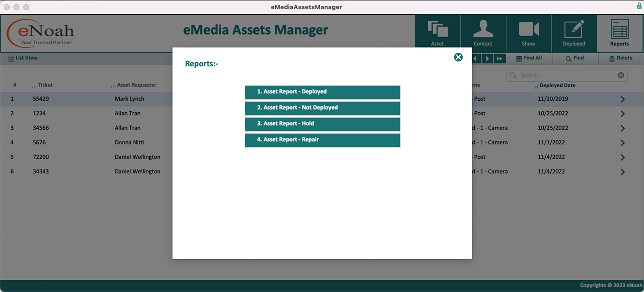Click requester Donna Nitti

(129, 142)
